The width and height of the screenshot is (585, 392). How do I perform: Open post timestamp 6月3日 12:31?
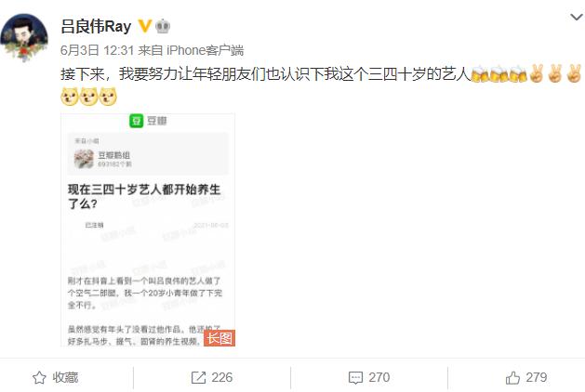(x=97, y=50)
